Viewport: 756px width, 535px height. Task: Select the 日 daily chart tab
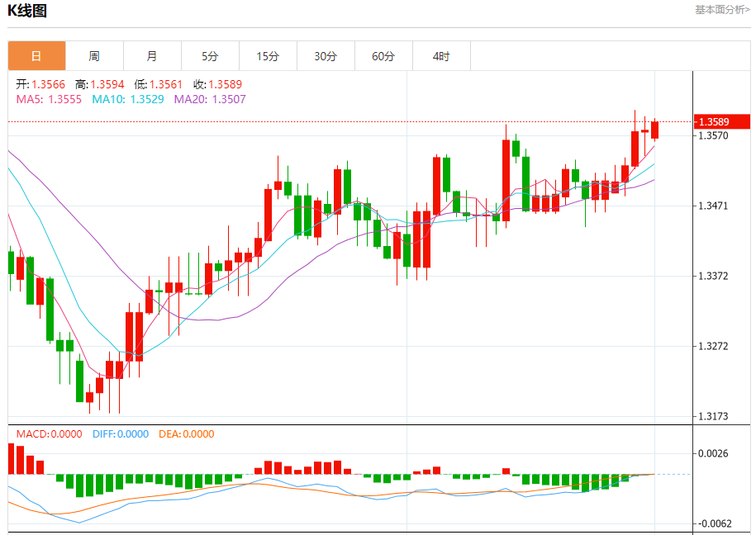[x=36, y=56]
